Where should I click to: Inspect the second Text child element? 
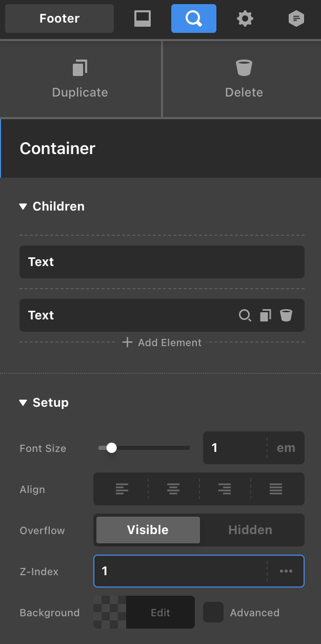click(x=245, y=315)
